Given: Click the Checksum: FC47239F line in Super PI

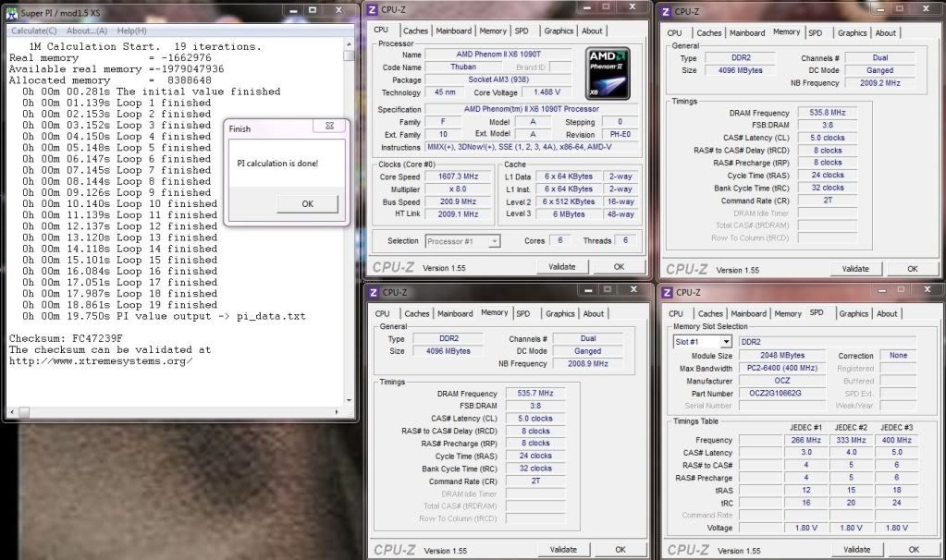Looking at the screenshot, I should point(66,338).
